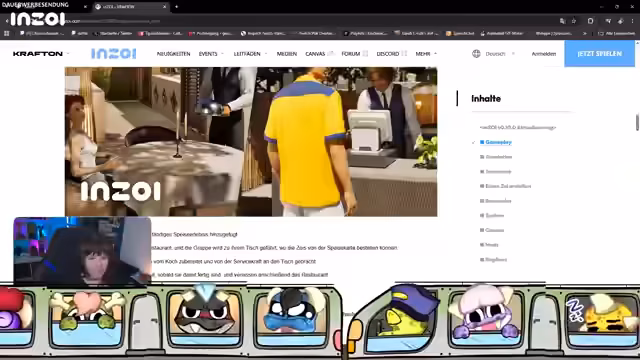Open a new tab with the plus icon
The image size is (640, 360).
pos(176,7)
